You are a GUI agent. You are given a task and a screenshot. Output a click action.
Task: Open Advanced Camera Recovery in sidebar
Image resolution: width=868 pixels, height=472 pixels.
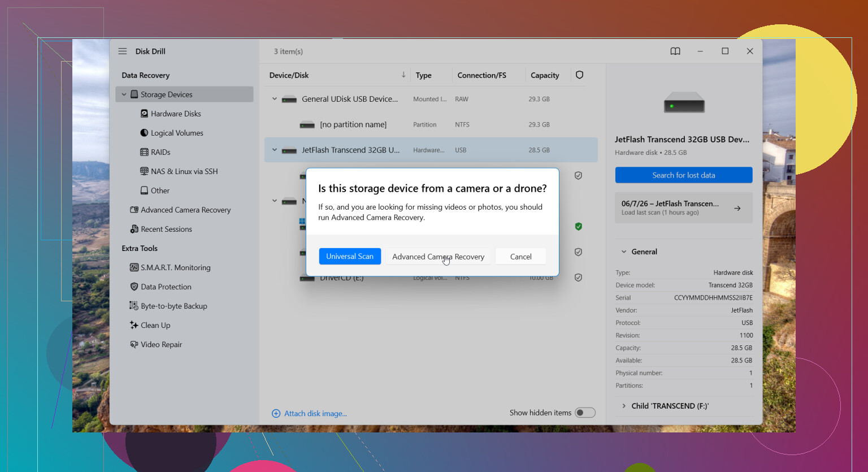185,210
